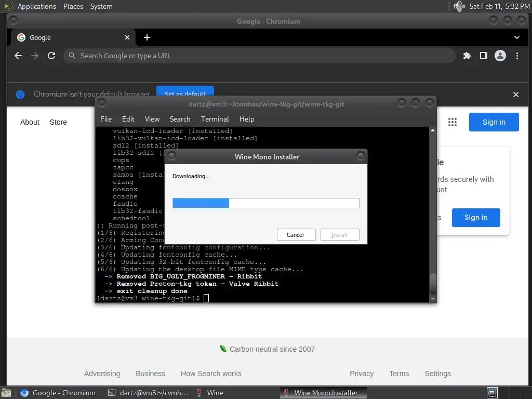The image size is (532, 399).
Task: Open the terminal Edit menu
Action: click(x=128, y=119)
